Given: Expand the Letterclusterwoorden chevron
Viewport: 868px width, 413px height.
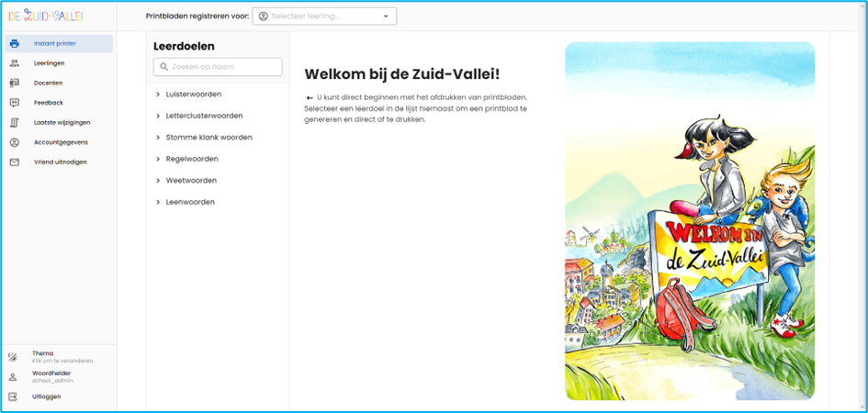Looking at the screenshot, I should coord(158,117).
